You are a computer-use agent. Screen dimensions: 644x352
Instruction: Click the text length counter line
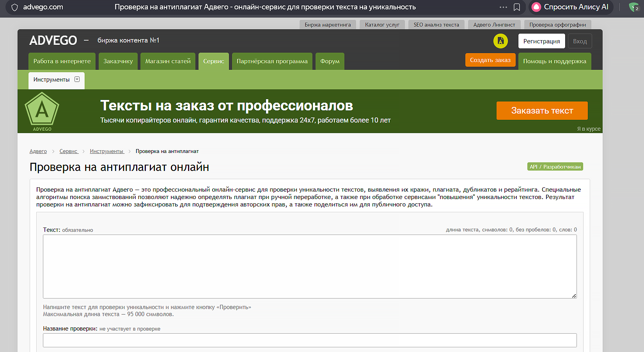click(511, 230)
